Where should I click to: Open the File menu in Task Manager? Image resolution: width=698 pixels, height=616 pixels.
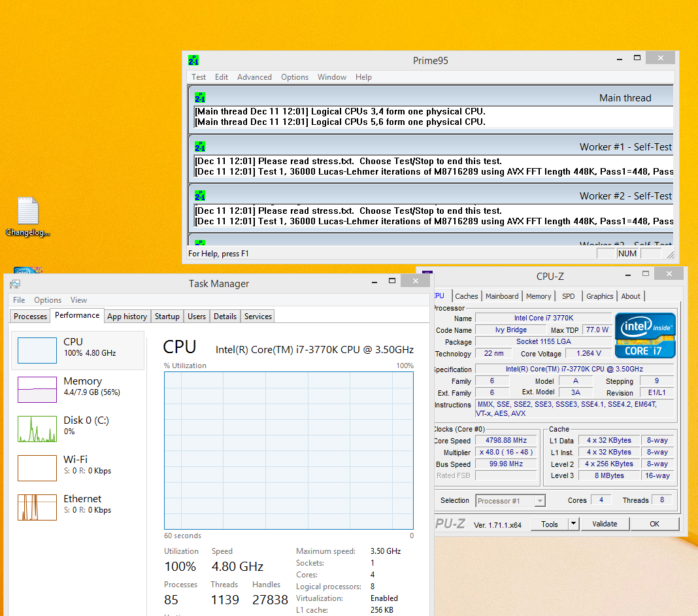coord(19,299)
